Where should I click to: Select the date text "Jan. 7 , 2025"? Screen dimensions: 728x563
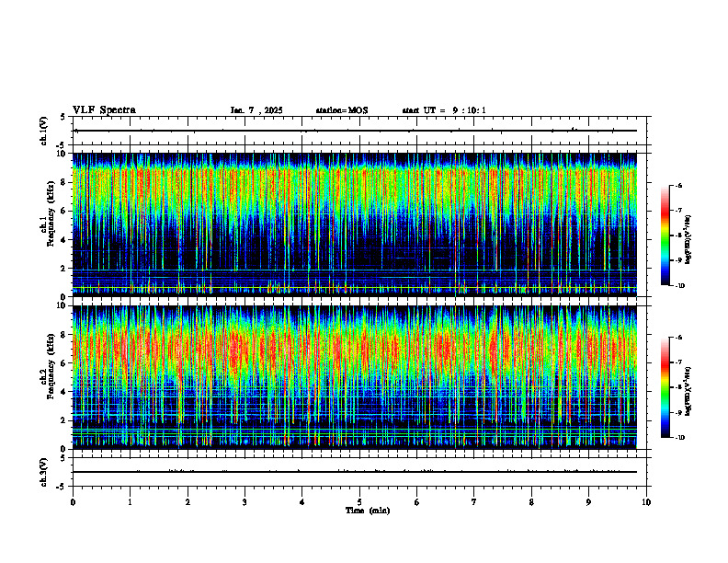coord(256,110)
